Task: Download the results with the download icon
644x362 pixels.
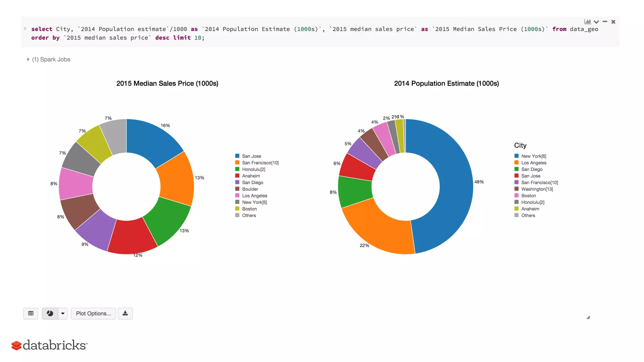Action: (125, 313)
